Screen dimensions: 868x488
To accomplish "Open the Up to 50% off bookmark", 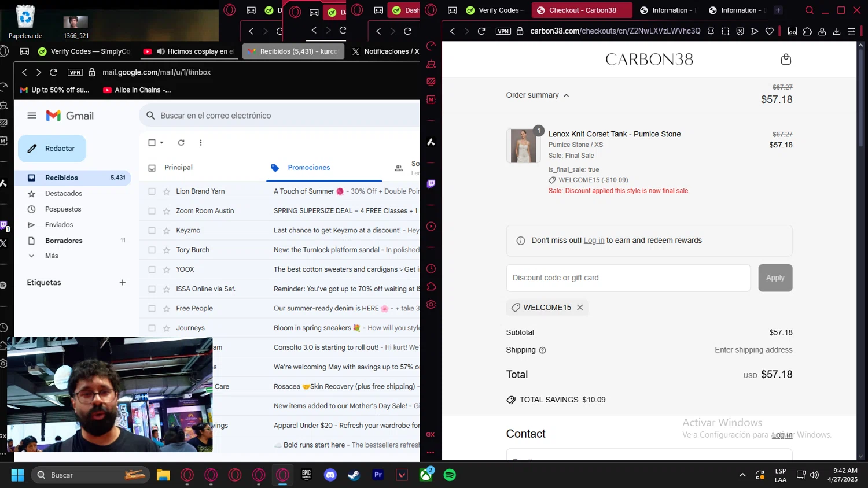I will tap(55, 90).
